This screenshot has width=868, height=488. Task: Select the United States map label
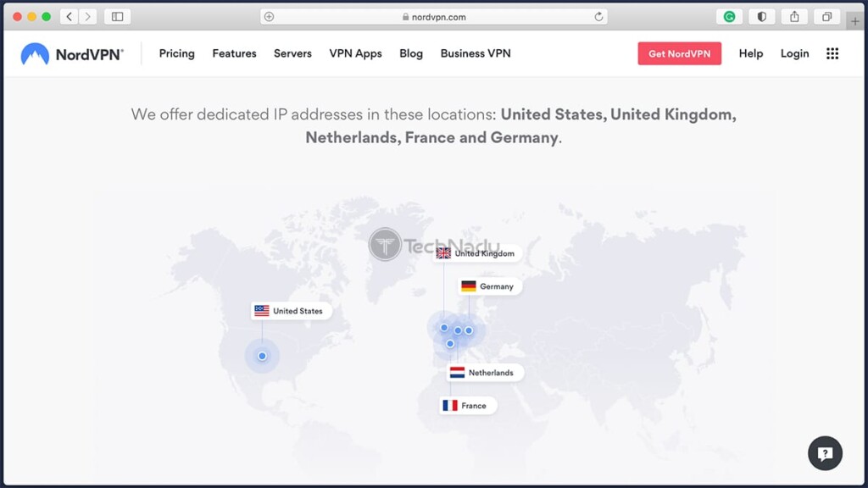[291, 311]
